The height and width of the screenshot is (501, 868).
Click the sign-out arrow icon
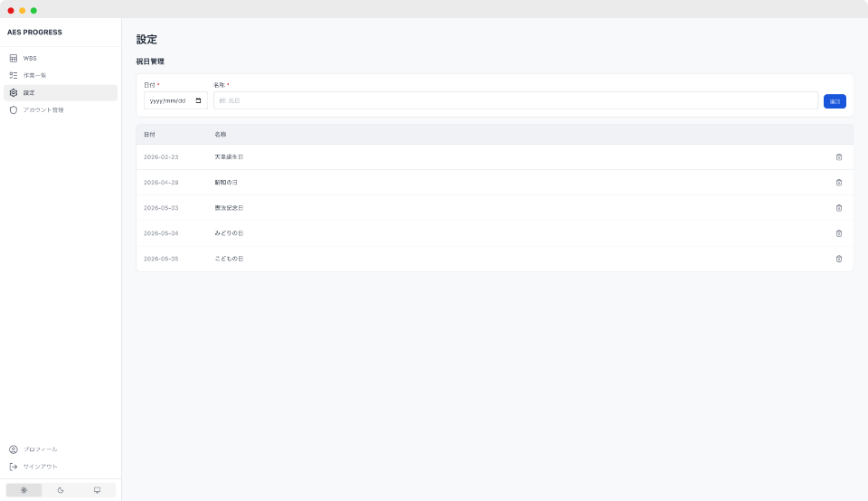point(14,467)
